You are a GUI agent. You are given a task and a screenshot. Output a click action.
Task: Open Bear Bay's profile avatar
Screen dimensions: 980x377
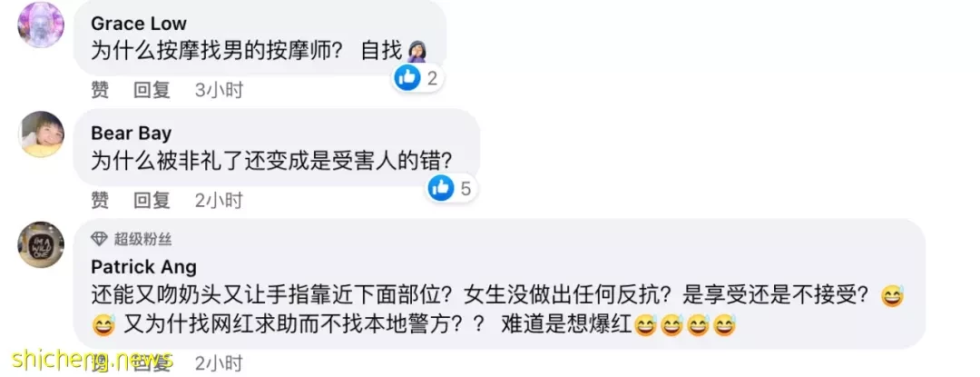pos(41,134)
